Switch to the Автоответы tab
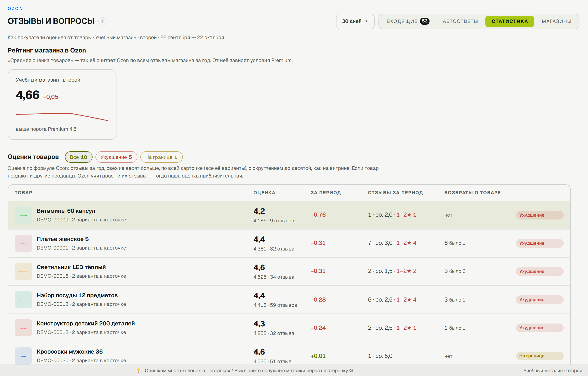The height and width of the screenshot is (376, 588). click(460, 21)
